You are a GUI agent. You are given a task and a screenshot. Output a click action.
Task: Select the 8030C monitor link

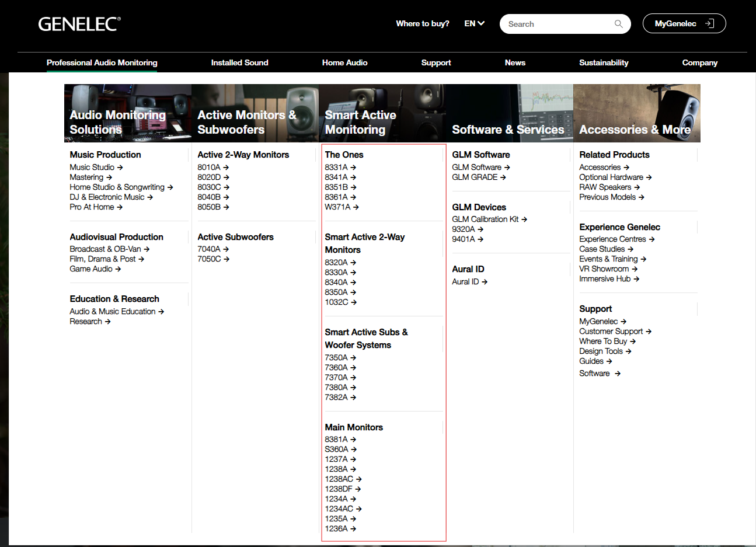pyautogui.click(x=213, y=187)
